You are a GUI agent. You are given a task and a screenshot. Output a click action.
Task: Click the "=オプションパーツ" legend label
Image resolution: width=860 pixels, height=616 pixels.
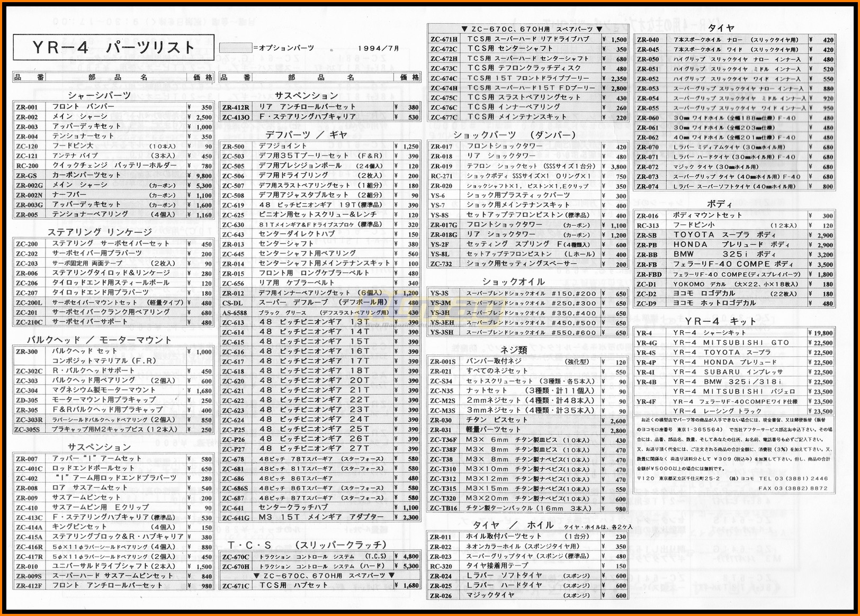pyautogui.click(x=284, y=48)
